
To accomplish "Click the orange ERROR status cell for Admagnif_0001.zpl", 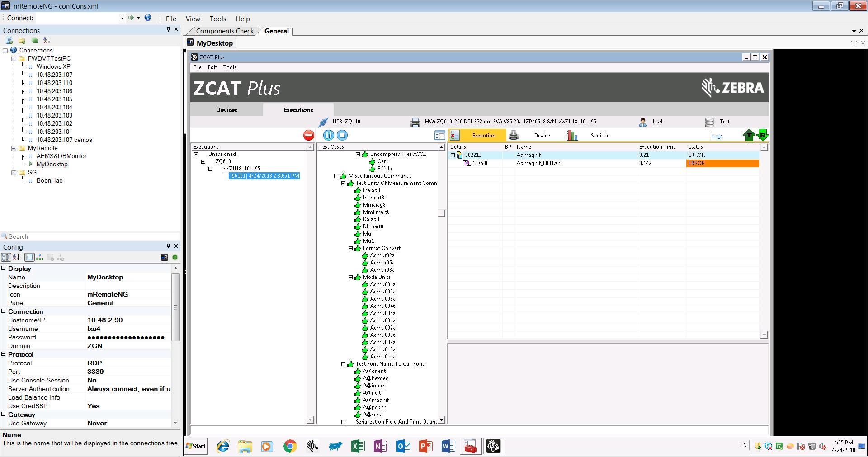I will tap(722, 163).
